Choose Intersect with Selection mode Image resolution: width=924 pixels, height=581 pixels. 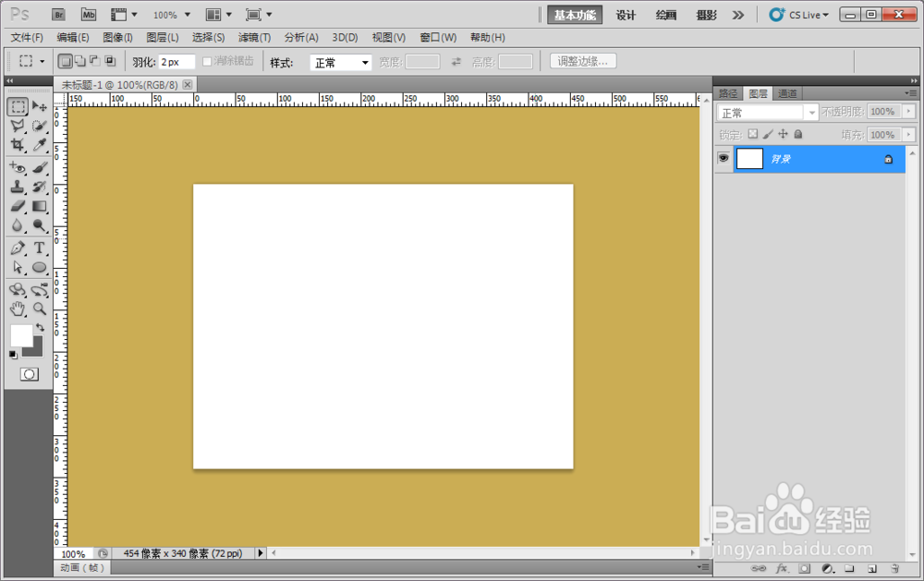coord(110,61)
